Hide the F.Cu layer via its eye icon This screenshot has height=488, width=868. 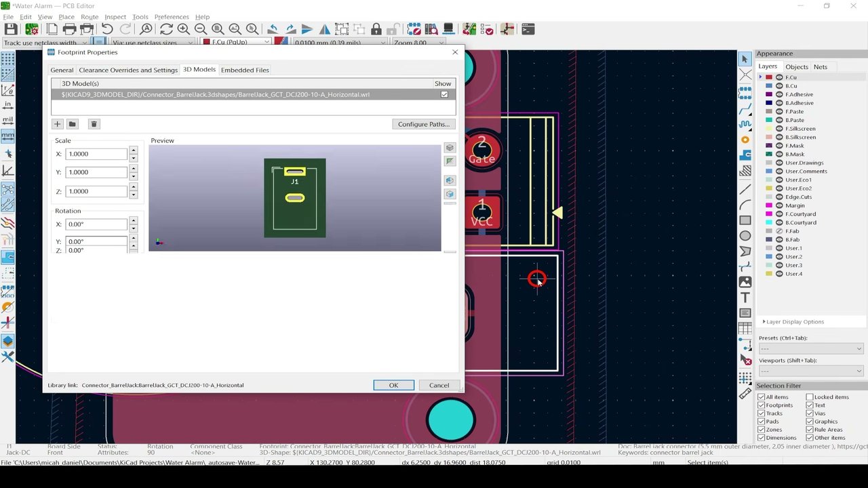point(779,77)
